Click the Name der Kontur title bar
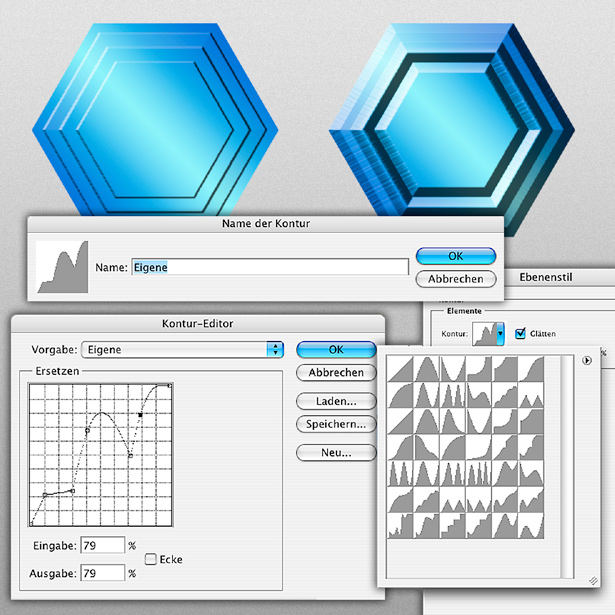 [x=266, y=224]
